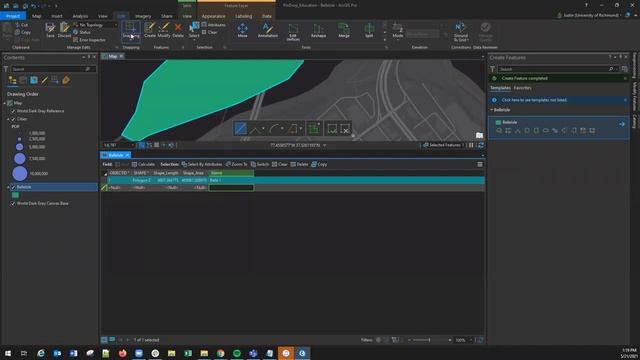640x360 pixels.
Task: Click the Modify features icon
Action: click(x=164, y=30)
